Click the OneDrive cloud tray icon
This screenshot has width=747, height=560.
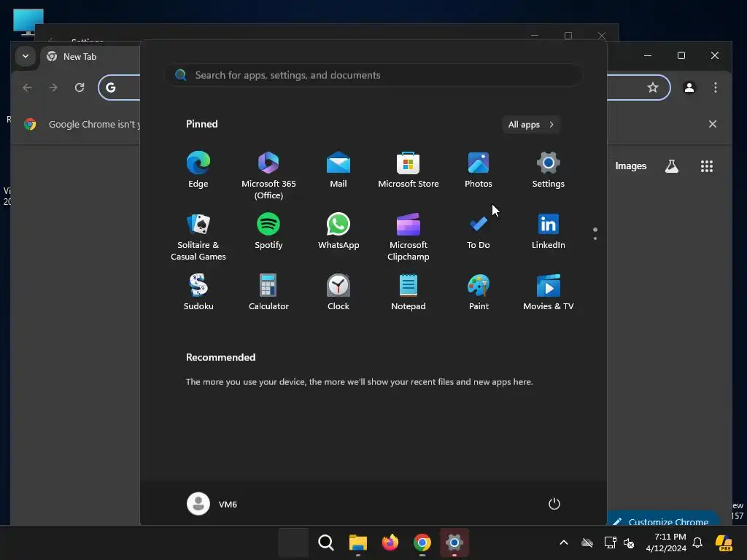(x=587, y=542)
